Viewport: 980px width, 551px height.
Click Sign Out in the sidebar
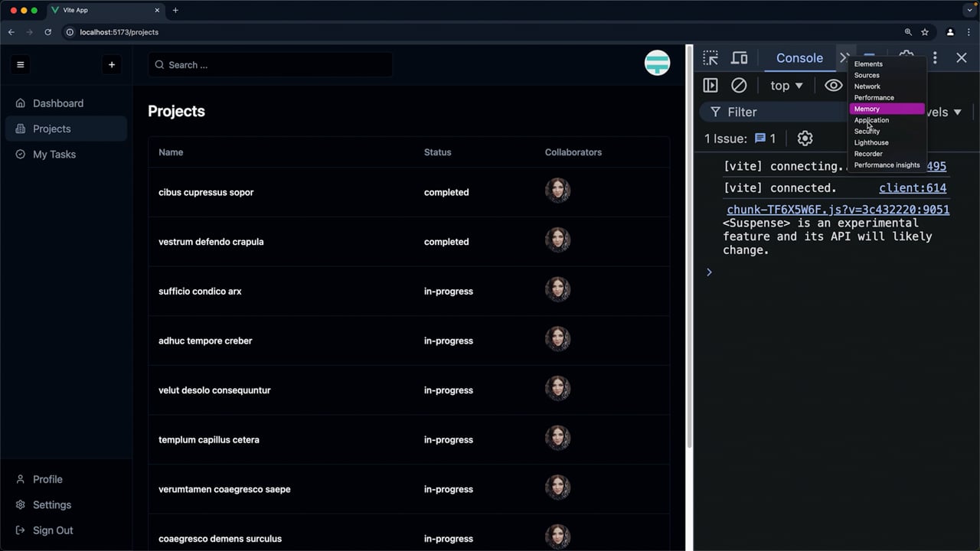(x=66, y=530)
